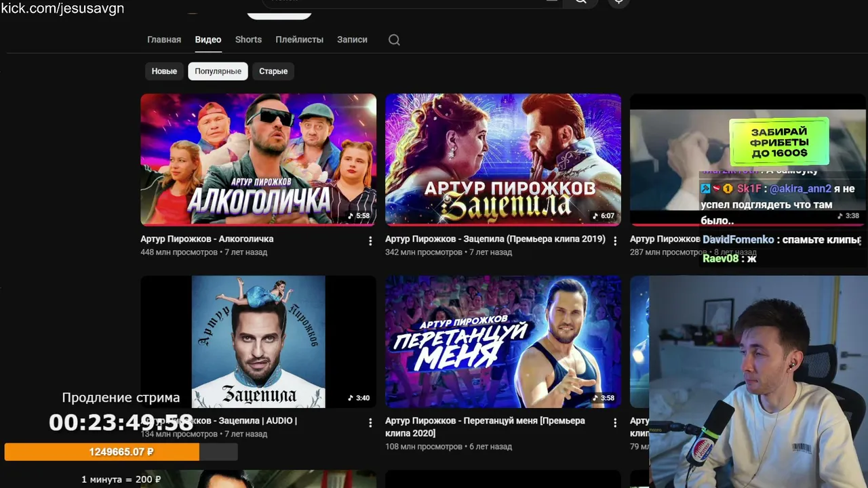This screenshot has width=868, height=488.
Task: Sort videos by Старые
Action: [273, 71]
